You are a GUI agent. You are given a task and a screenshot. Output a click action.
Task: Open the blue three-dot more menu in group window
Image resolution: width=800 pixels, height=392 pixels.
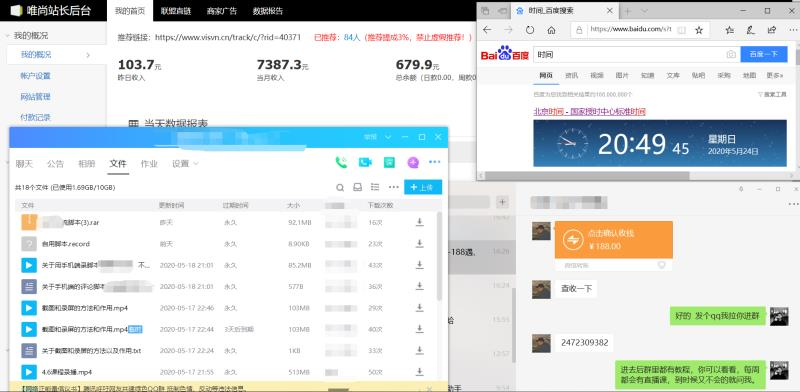pyautogui.click(x=435, y=162)
